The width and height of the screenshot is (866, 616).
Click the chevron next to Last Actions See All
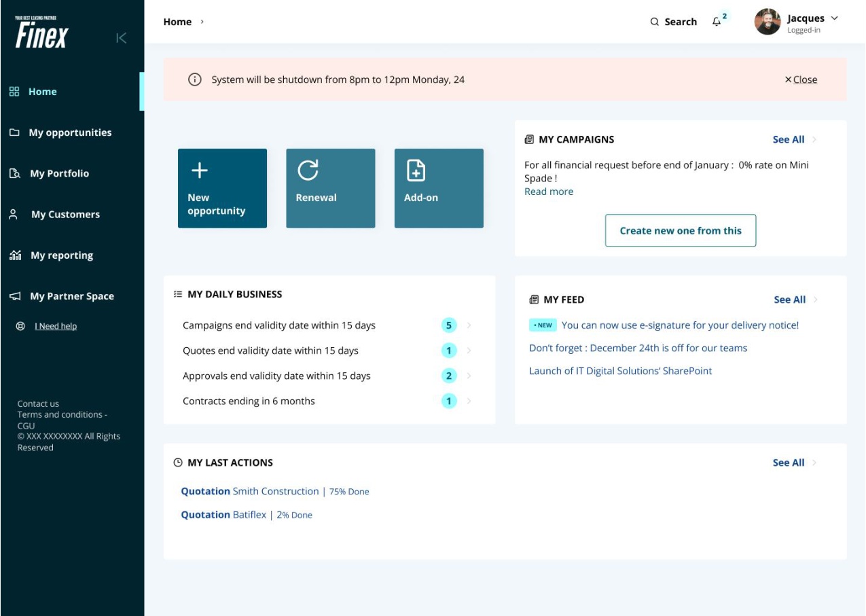tap(814, 463)
